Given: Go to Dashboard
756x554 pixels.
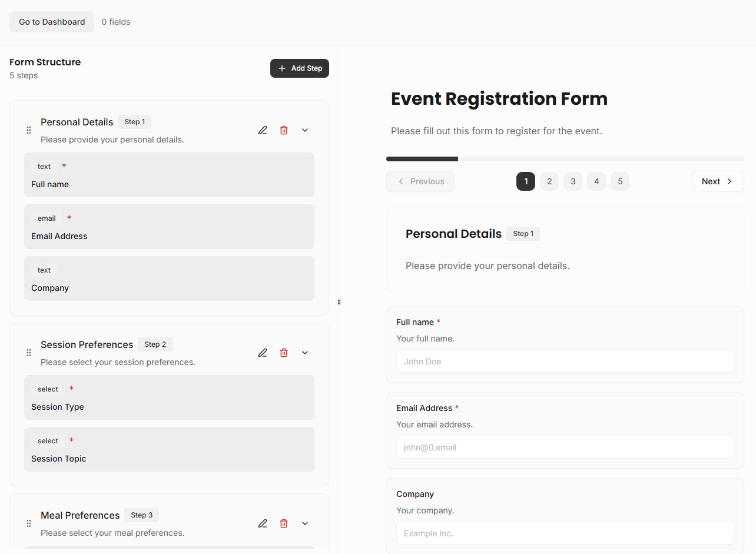Looking at the screenshot, I should [51, 21].
